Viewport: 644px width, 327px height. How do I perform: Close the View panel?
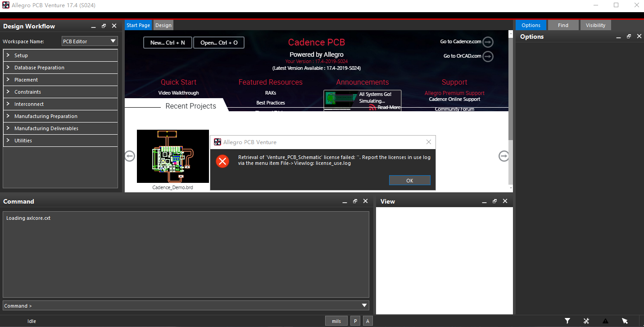(x=505, y=201)
